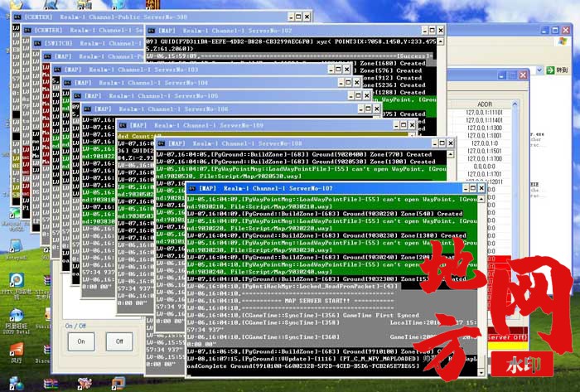
Task: Open the ServerNo-102 console system menu icon
Action: click(151, 31)
